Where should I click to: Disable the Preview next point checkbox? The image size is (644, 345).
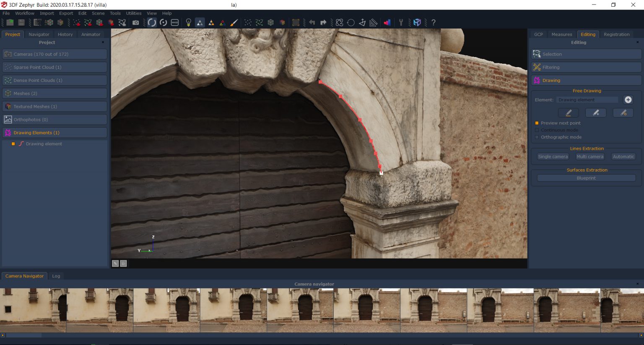coord(537,123)
